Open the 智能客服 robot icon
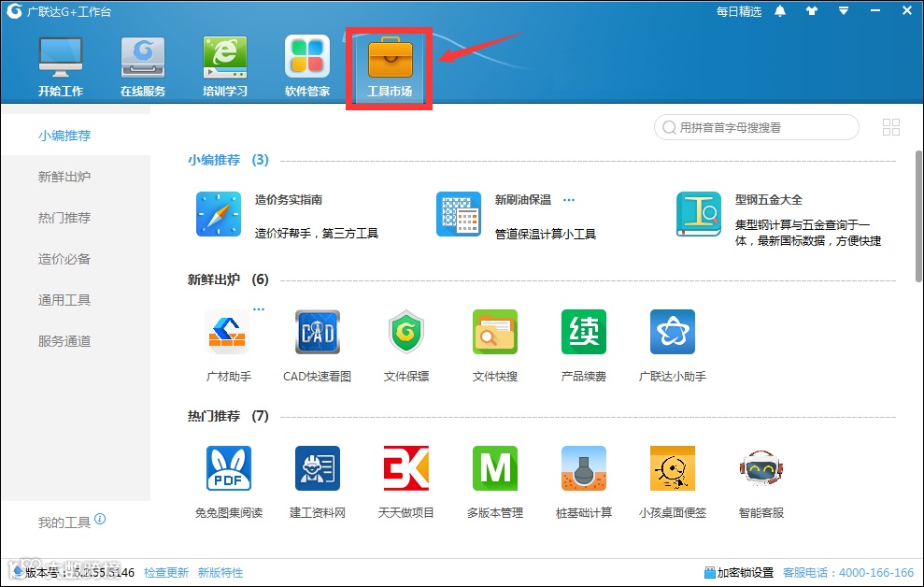This screenshot has width=924, height=587. click(x=761, y=468)
